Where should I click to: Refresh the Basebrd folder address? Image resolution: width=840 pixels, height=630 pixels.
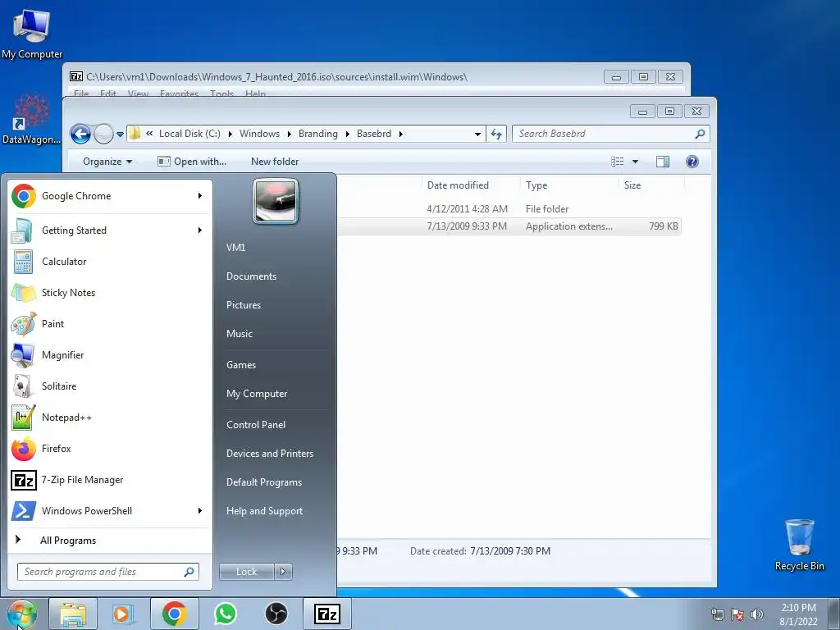[x=496, y=134]
